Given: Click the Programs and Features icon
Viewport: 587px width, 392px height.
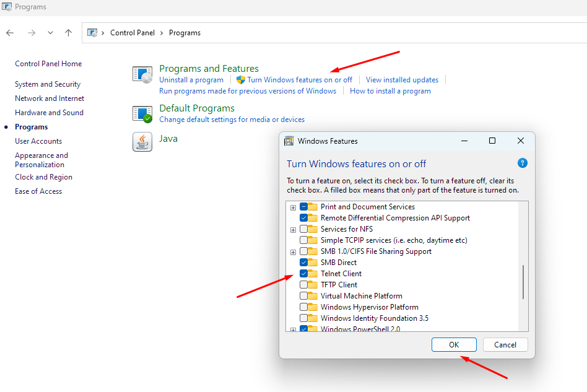Looking at the screenshot, I should pos(142,74).
